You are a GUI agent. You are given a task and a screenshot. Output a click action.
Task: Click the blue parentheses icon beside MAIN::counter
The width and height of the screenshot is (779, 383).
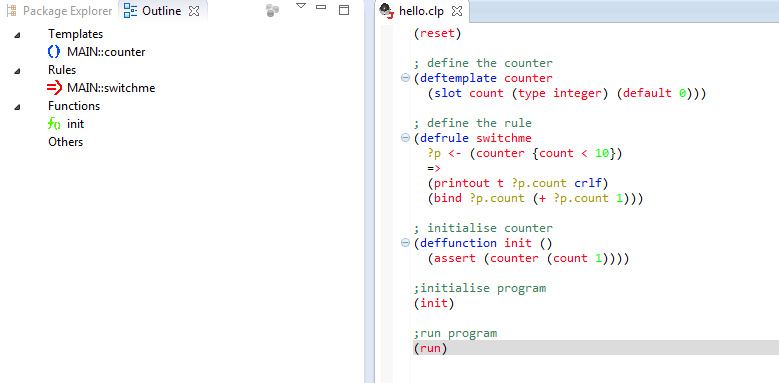coord(54,52)
